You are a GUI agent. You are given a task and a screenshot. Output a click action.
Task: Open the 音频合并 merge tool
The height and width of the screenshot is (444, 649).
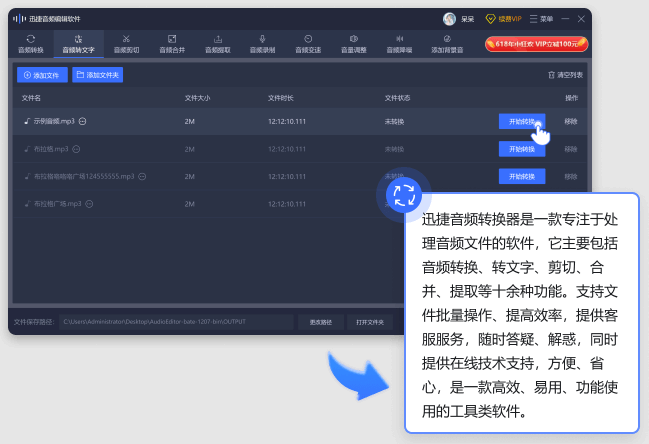click(172, 44)
